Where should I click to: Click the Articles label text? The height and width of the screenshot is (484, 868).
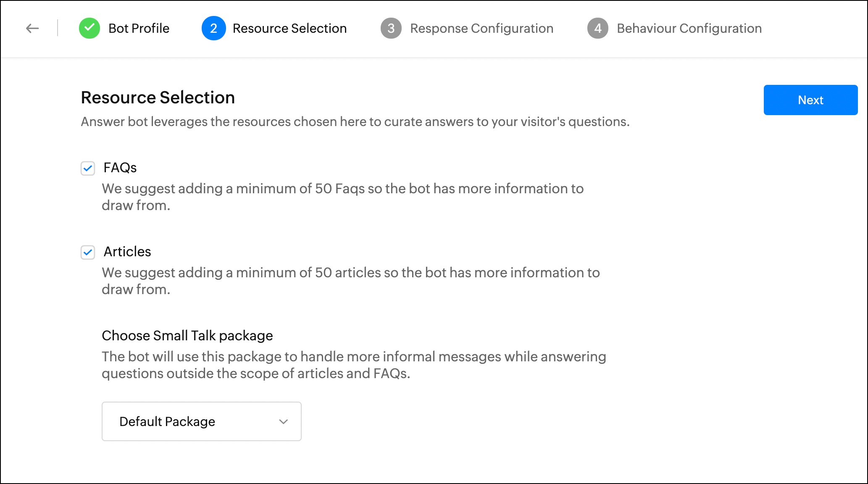tap(127, 252)
